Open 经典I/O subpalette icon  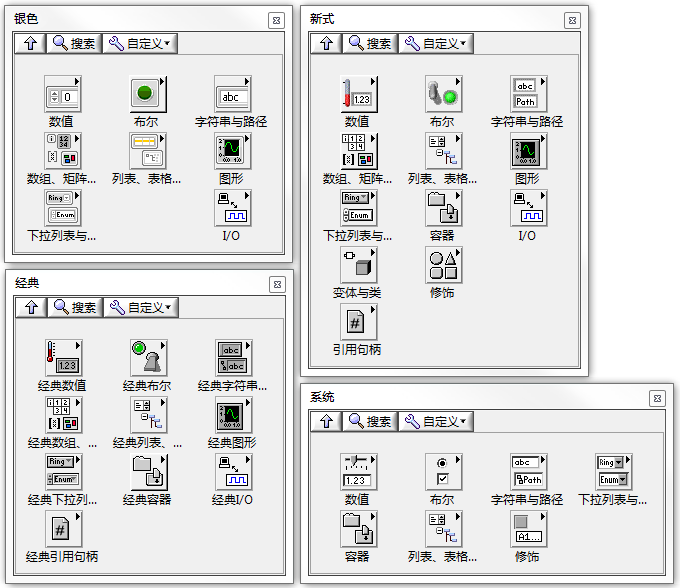coord(232,473)
